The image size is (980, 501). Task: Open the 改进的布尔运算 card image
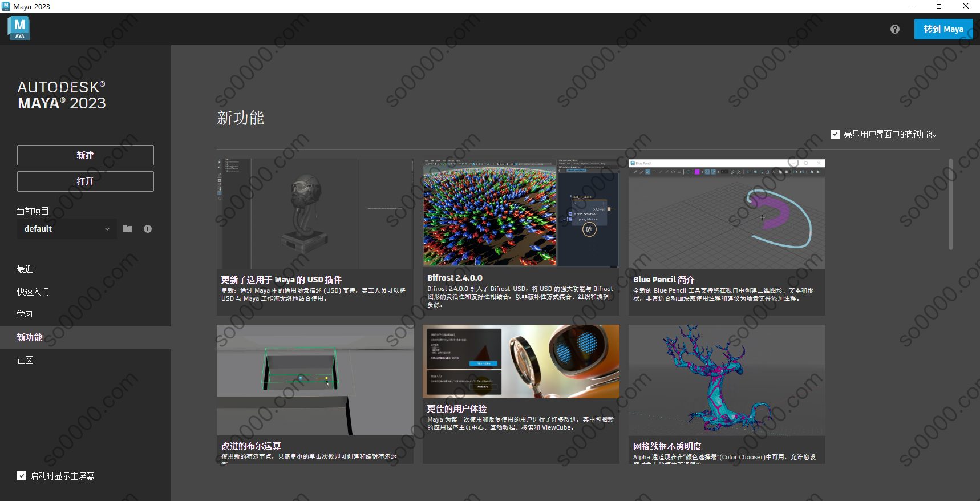[315, 380]
